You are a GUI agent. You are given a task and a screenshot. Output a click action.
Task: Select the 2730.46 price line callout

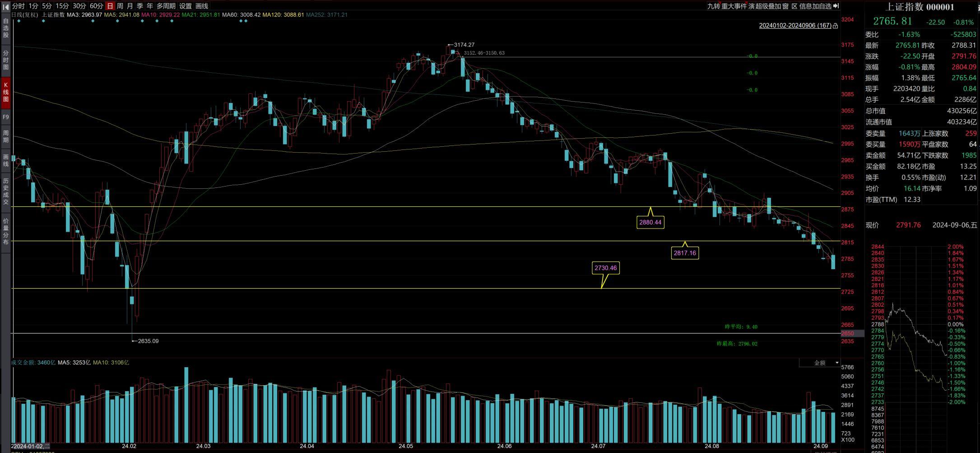click(605, 268)
